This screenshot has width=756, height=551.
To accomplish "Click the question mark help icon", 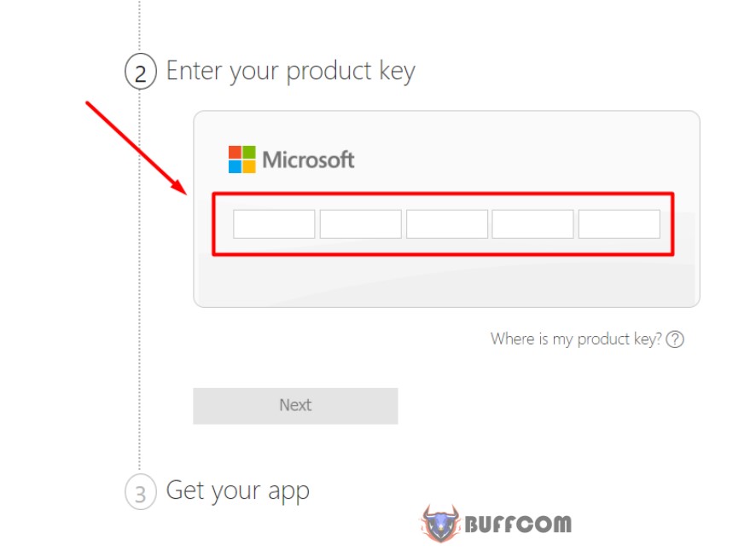I will pos(675,339).
